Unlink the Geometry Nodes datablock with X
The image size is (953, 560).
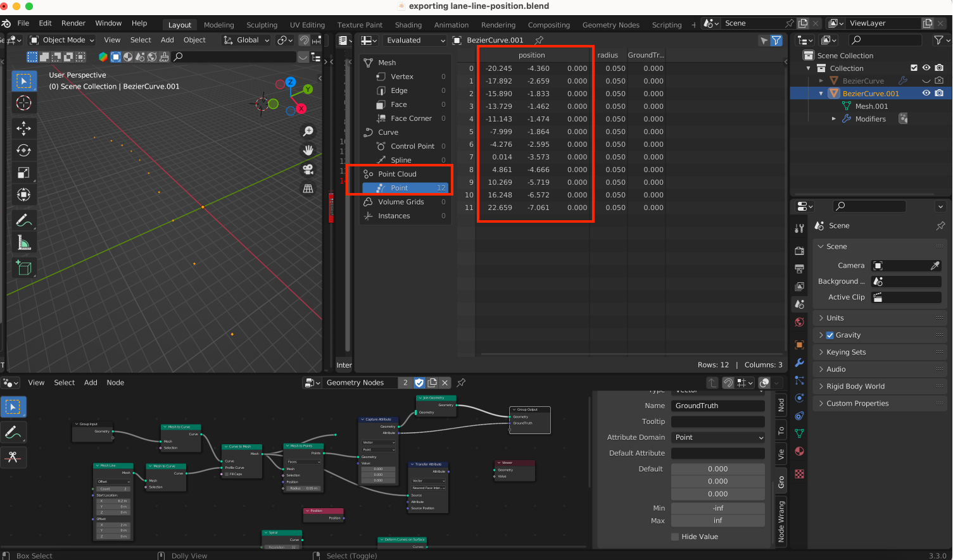click(445, 383)
